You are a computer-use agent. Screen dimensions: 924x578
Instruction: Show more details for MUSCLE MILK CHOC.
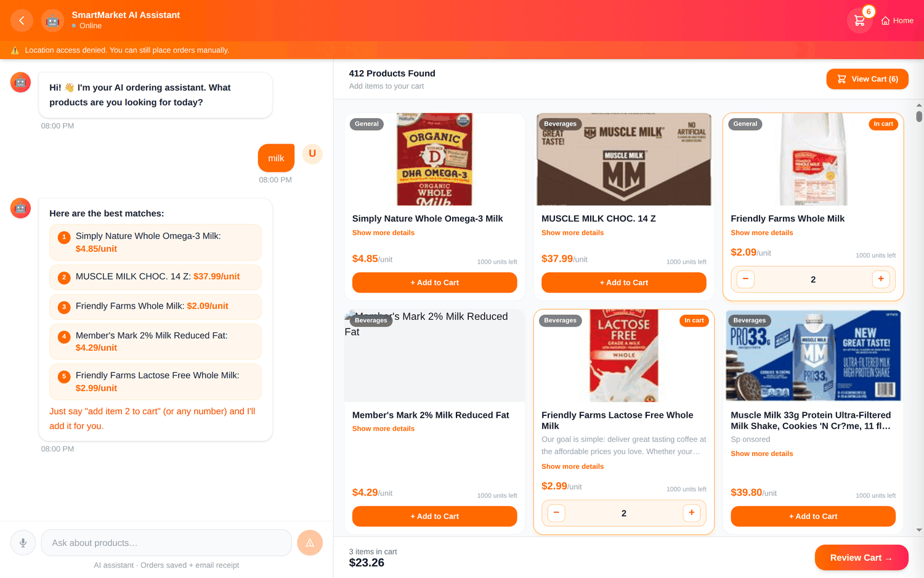tap(572, 233)
